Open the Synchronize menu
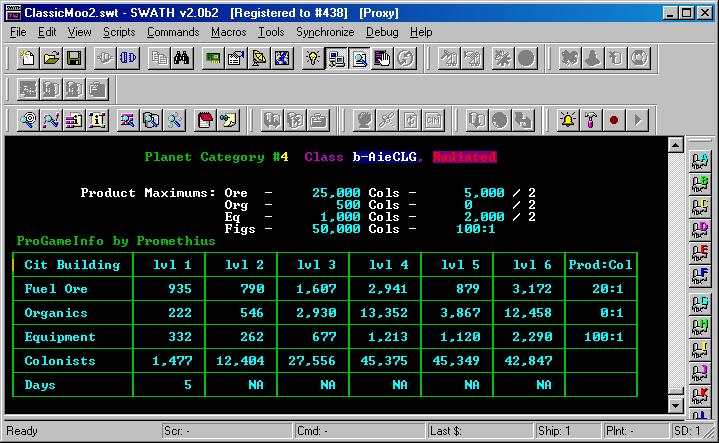The height and width of the screenshot is (443, 719). point(325,32)
